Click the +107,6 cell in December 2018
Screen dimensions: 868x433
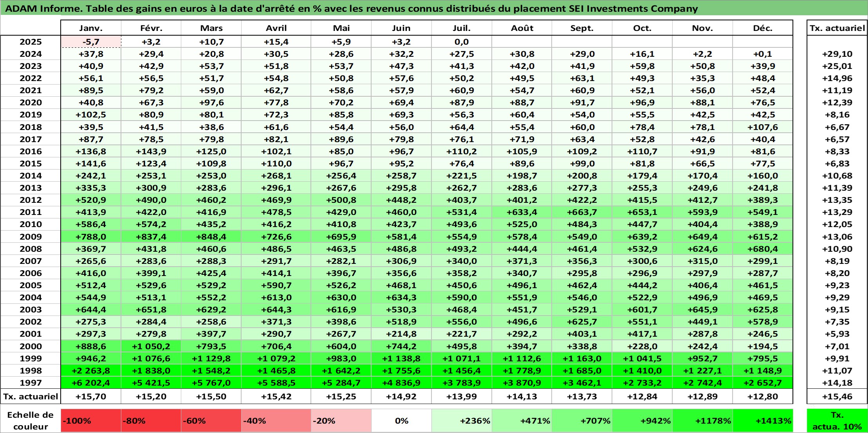coord(763,127)
